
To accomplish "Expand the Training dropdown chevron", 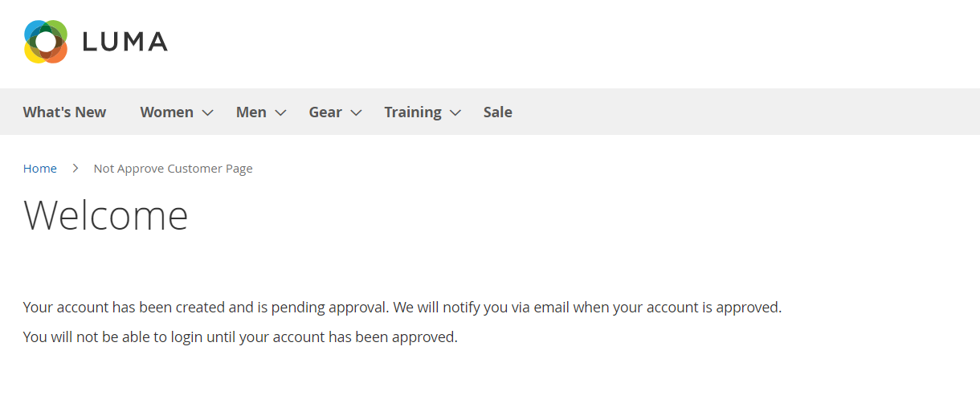I will coord(455,113).
